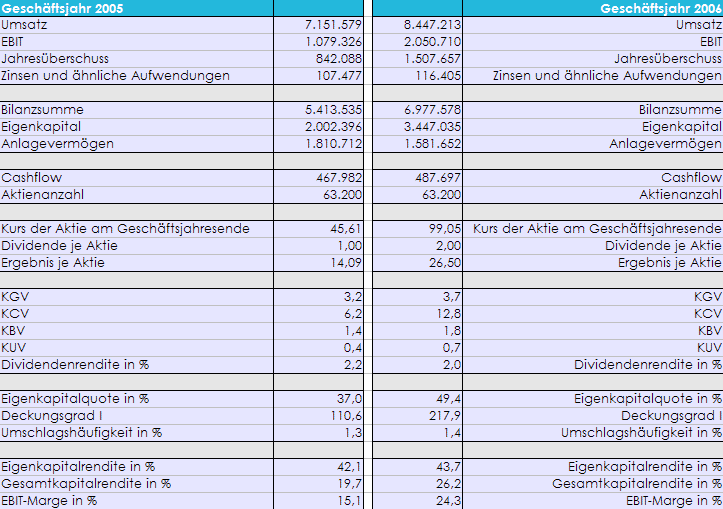Click the 2005 Aktienanzahl value 63.200
The height and width of the screenshot is (509, 723).
(343, 195)
